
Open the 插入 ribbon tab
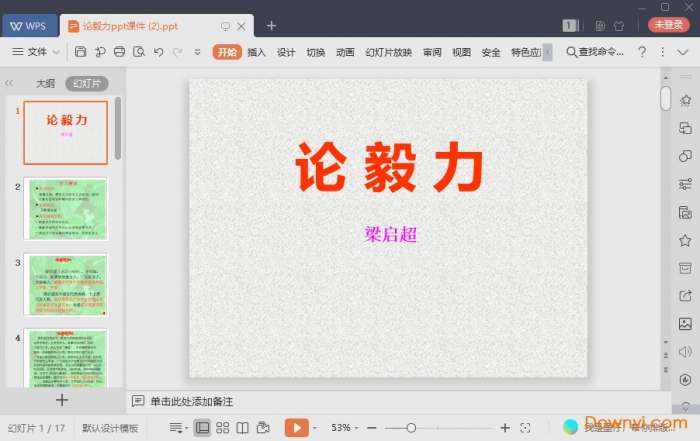click(257, 52)
